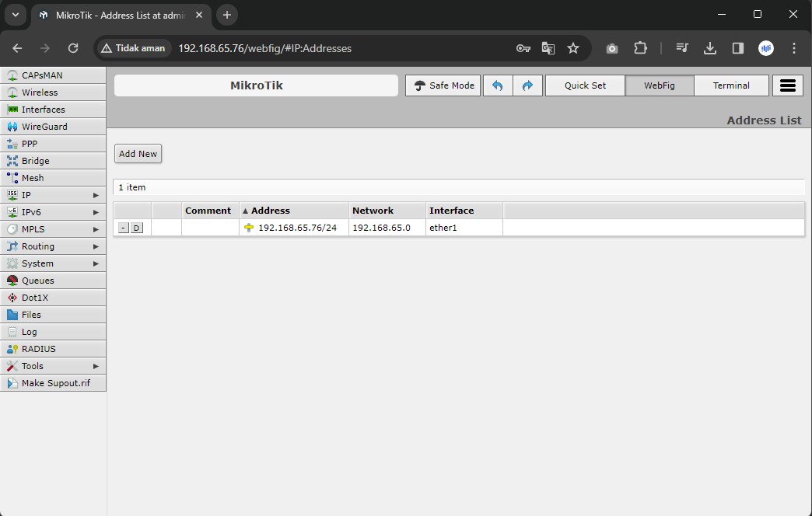Click the undo arrow icon
The width and height of the screenshot is (812, 516).
pyautogui.click(x=498, y=85)
